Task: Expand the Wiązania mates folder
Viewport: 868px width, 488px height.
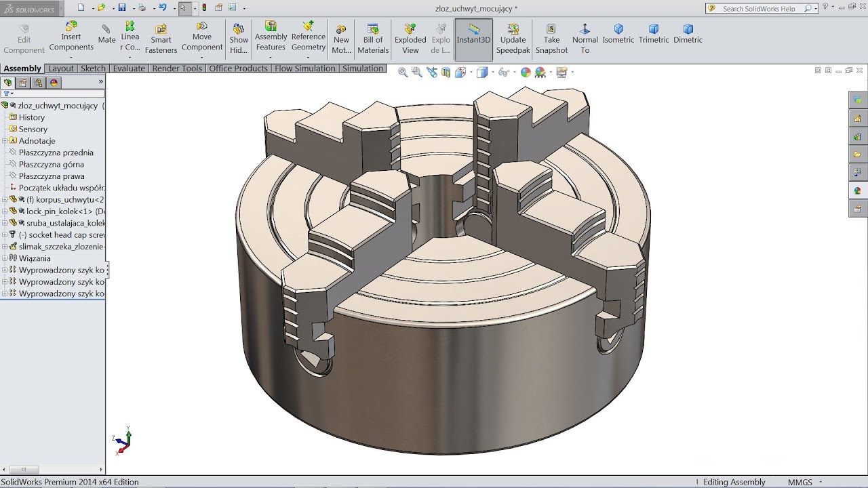Action: tap(5, 258)
